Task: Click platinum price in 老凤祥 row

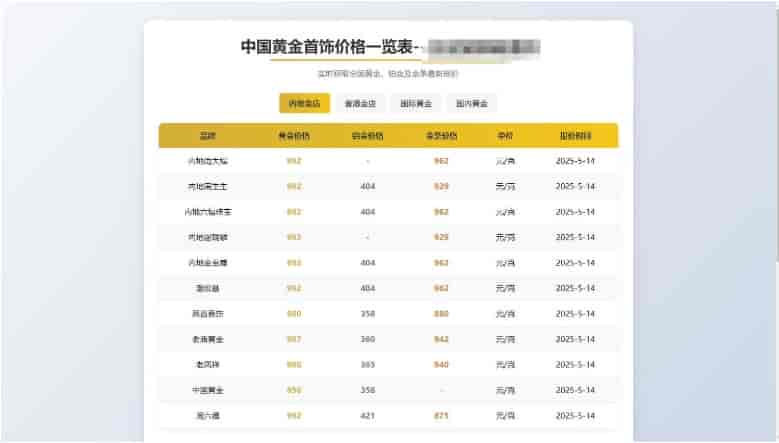Action: click(368, 365)
